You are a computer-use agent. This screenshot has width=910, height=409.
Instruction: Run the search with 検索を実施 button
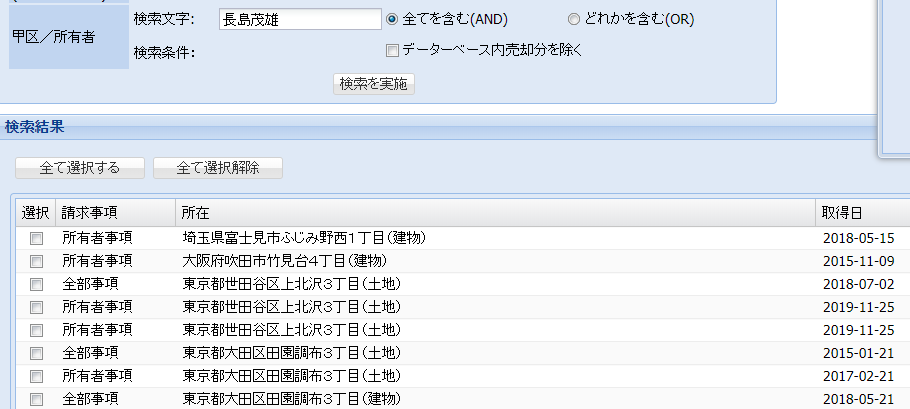tap(374, 84)
